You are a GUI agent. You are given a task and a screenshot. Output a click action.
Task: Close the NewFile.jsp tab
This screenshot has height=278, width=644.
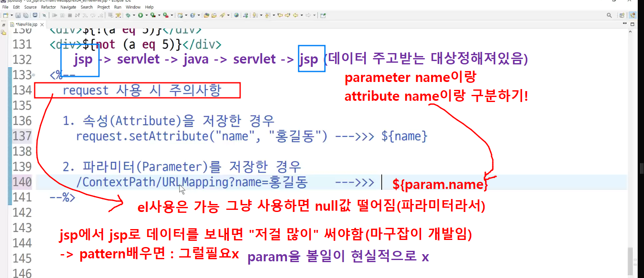coord(42,25)
